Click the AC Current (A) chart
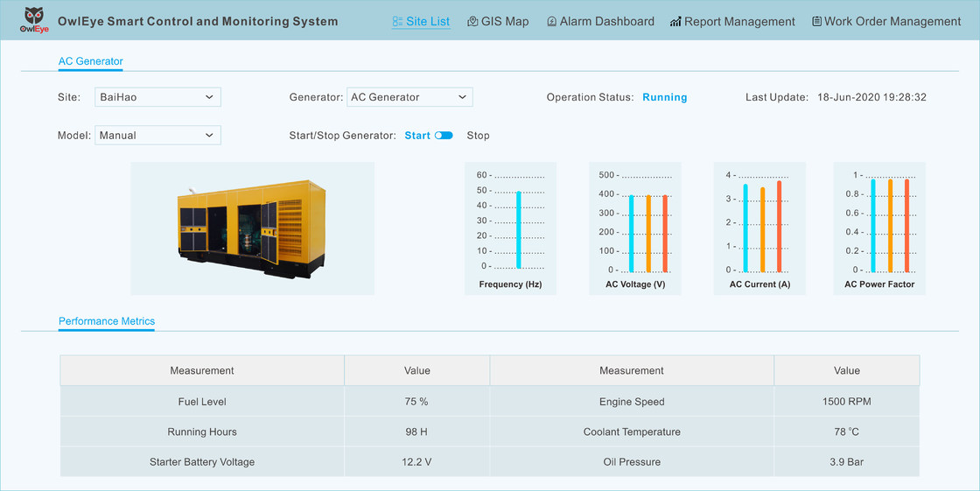Viewport: 980px width, 491px height. [x=761, y=228]
